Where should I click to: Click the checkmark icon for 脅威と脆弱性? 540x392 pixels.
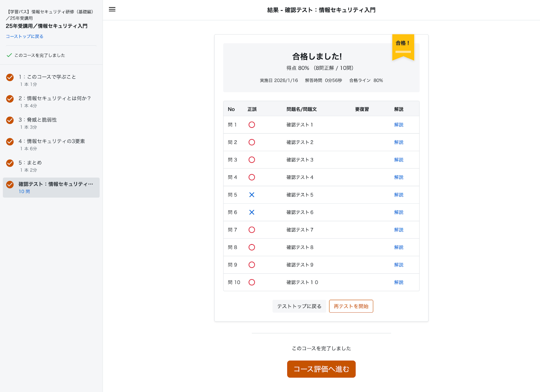click(10, 120)
